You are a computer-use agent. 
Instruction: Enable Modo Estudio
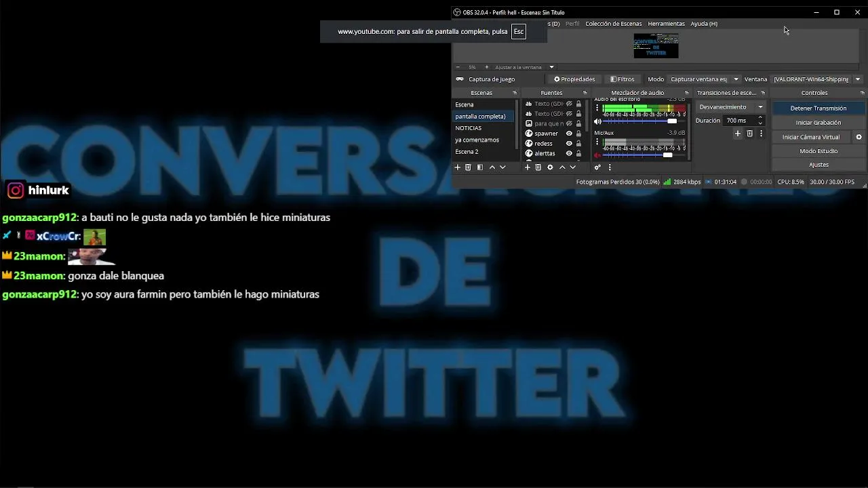pos(818,151)
